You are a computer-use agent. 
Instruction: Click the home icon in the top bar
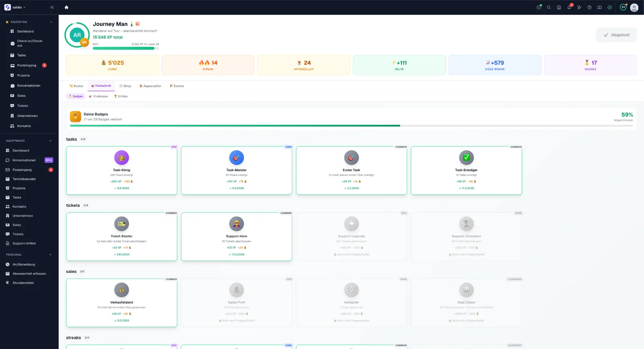click(x=66, y=7)
